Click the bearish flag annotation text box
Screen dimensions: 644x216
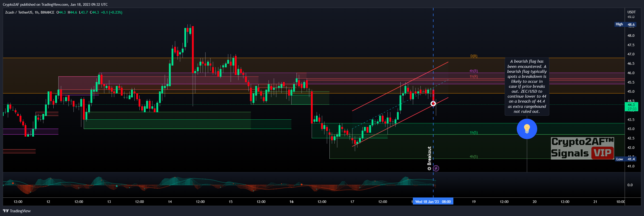point(527,86)
